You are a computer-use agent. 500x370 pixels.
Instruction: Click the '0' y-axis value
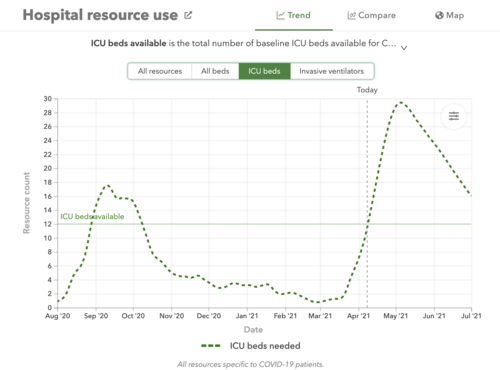pyautogui.click(x=50, y=308)
